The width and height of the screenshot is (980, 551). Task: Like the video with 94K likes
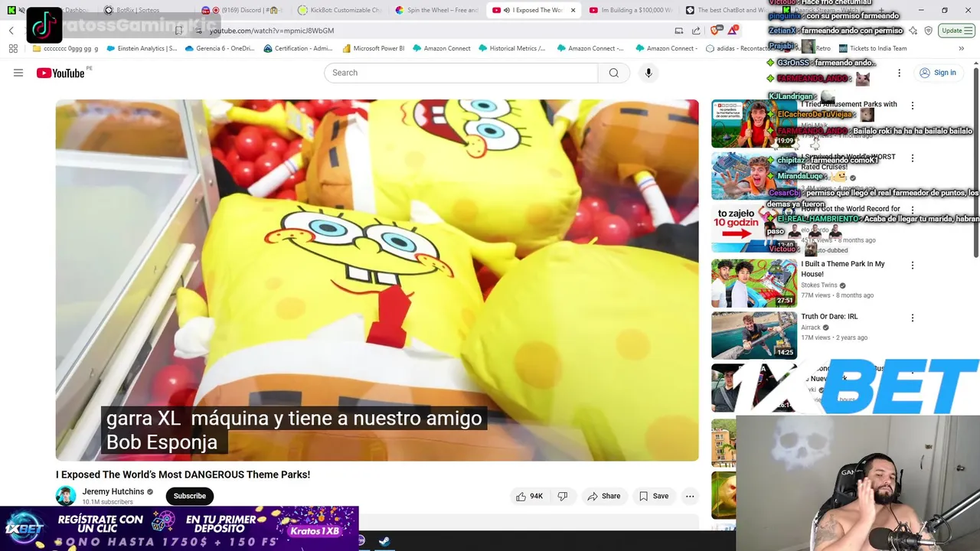(529, 496)
